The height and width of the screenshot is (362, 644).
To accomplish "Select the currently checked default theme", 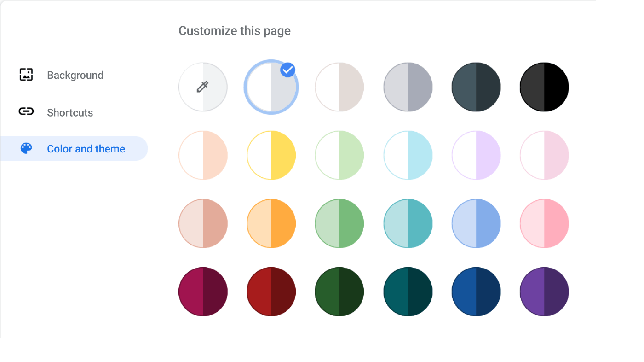I will (271, 87).
